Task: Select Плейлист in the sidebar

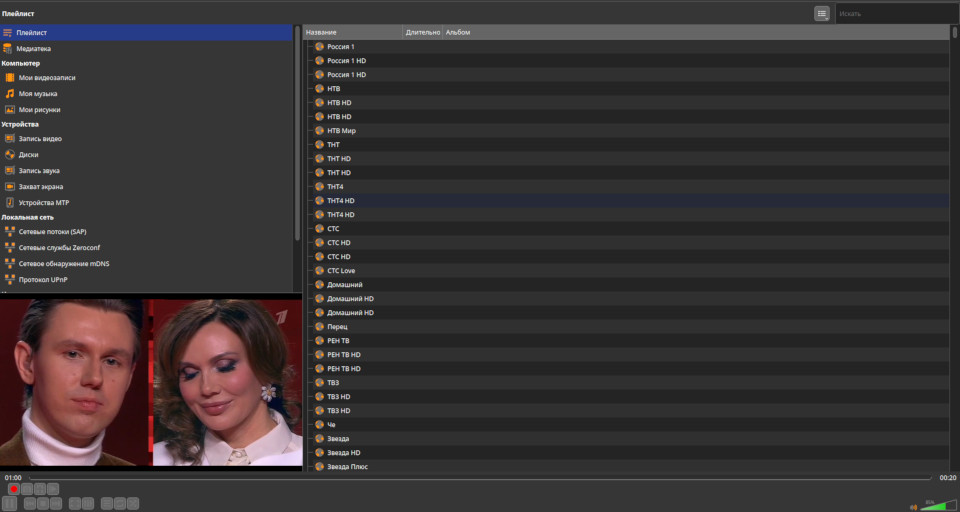Action: point(31,32)
